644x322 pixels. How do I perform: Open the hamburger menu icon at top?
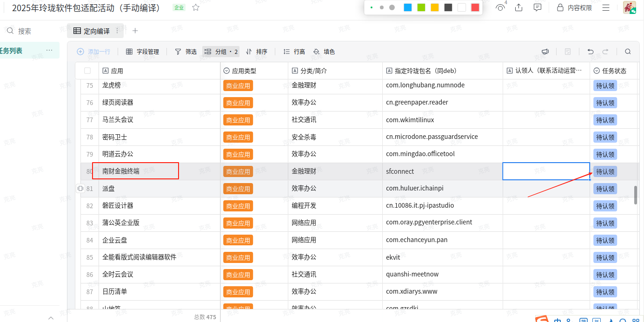(606, 7)
